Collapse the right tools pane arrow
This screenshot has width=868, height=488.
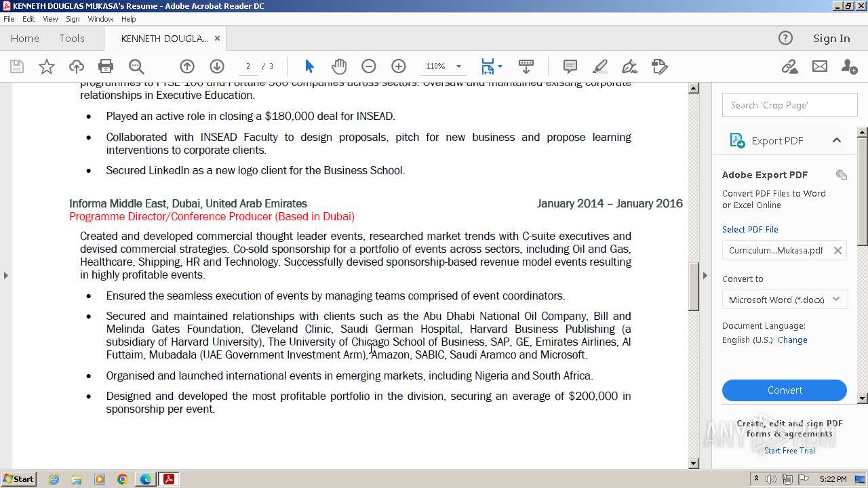tap(705, 275)
